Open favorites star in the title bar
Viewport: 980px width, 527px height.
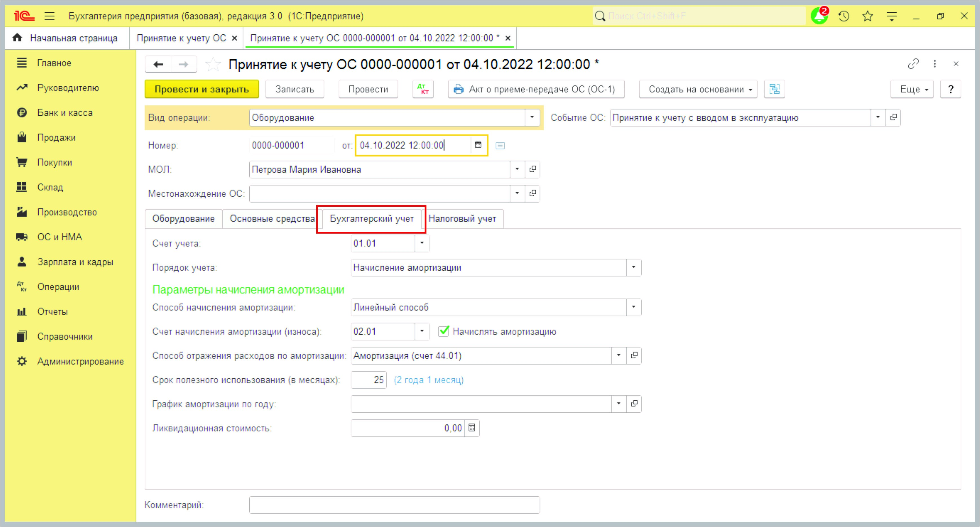[868, 16]
